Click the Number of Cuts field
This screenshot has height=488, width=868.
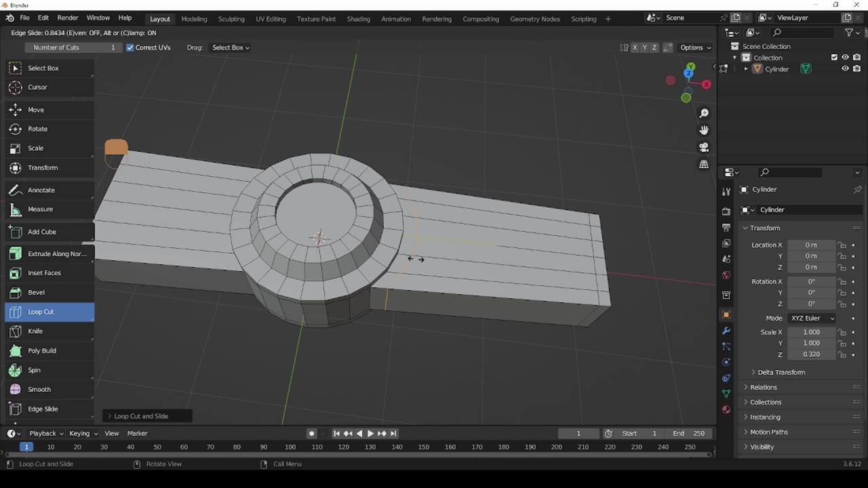tap(73, 47)
